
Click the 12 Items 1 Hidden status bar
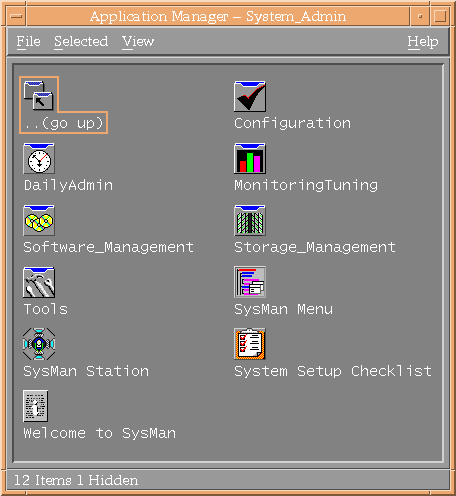228,480
